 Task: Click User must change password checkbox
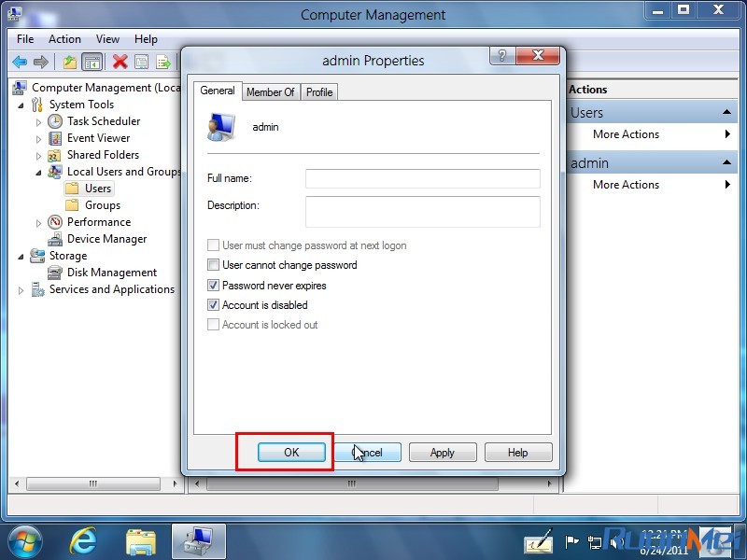pos(214,245)
